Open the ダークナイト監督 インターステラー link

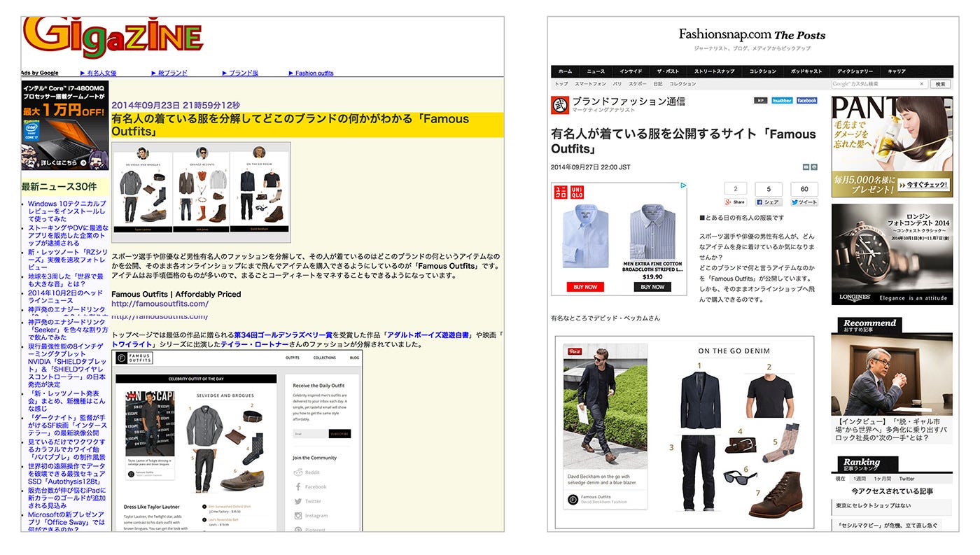[67, 426]
